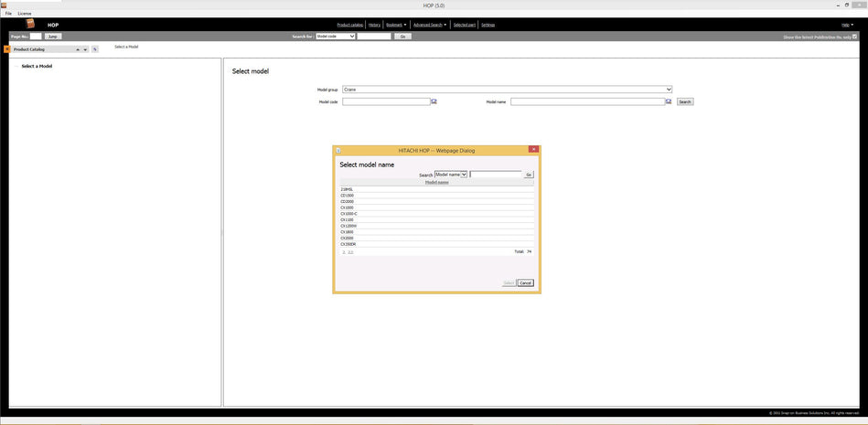The height and width of the screenshot is (425, 868).
Task: Click the up arrow in Product Catalog header
Action: tap(78, 49)
